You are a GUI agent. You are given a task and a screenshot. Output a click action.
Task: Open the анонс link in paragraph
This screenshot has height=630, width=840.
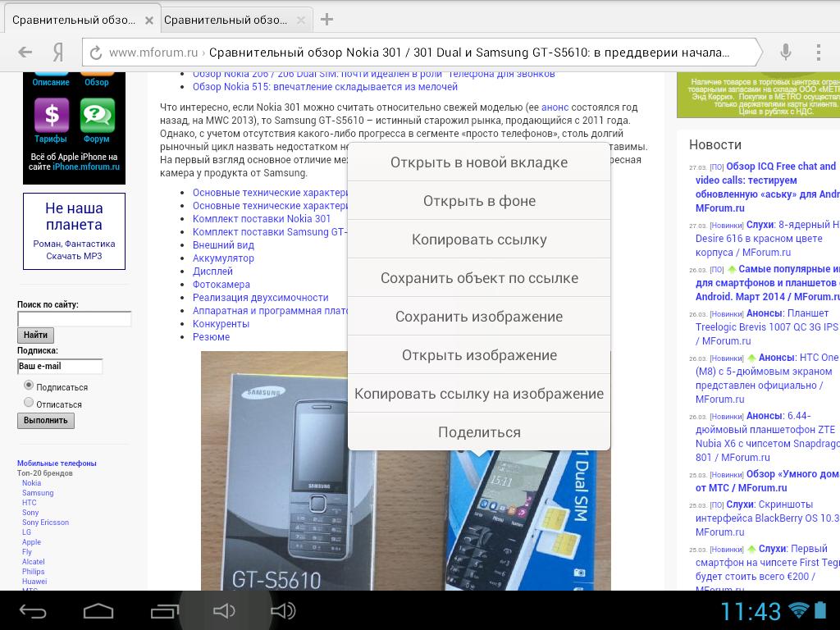point(555,107)
